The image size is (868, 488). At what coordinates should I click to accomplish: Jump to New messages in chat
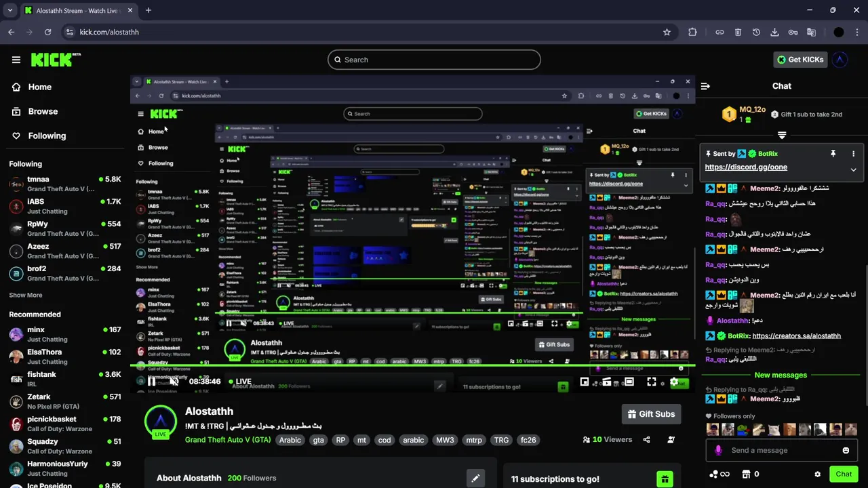[781, 375]
